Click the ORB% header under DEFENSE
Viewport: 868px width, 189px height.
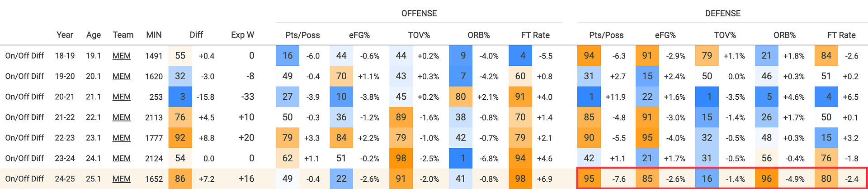coord(784,35)
